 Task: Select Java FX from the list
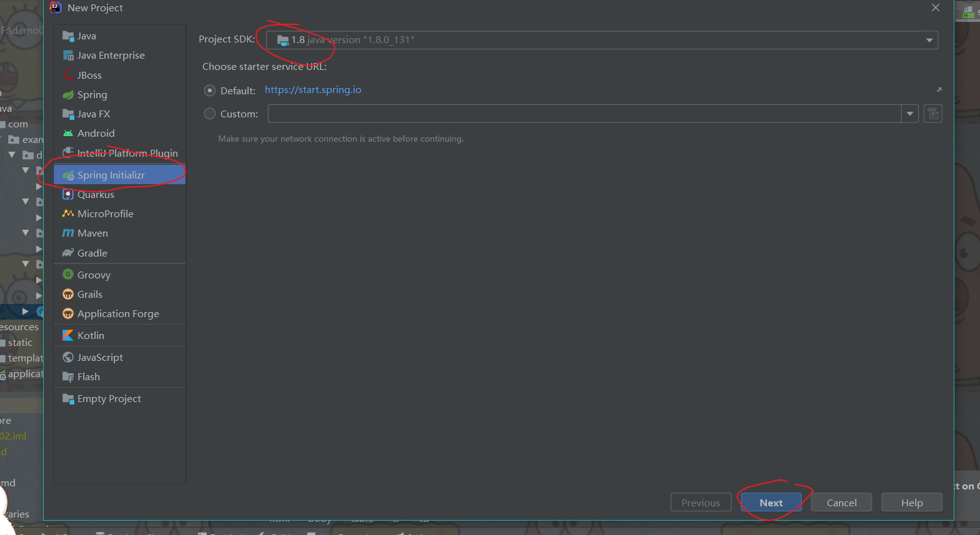(x=120, y=114)
